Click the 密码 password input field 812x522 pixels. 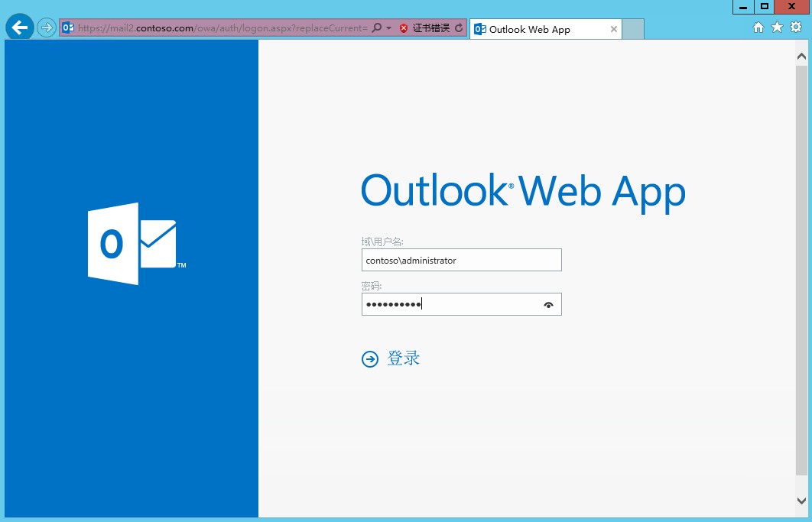click(461, 304)
